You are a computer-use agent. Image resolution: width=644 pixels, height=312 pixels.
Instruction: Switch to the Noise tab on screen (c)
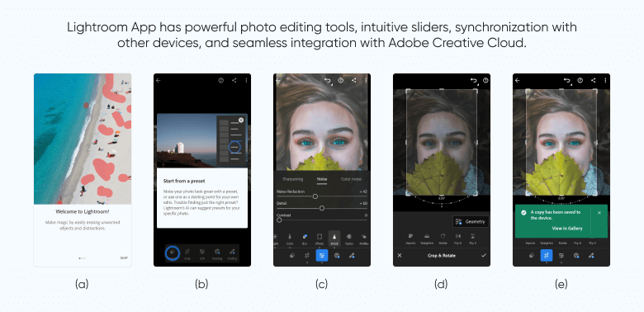pyautogui.click(x=322, y=179)
